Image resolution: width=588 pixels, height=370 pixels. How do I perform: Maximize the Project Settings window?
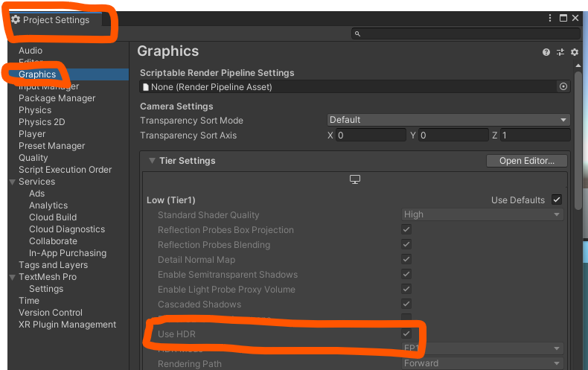click(563, 18)
